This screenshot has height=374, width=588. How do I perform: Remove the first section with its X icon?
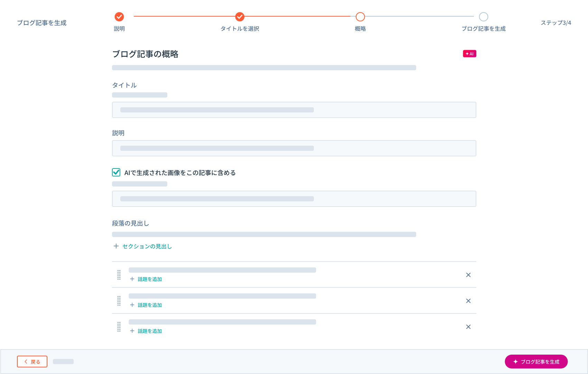468,275
